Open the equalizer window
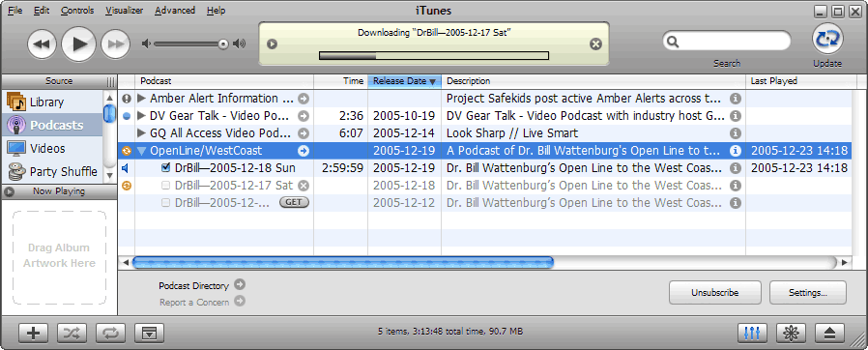This screenshot has height=350, width=868. pos(752,333)
